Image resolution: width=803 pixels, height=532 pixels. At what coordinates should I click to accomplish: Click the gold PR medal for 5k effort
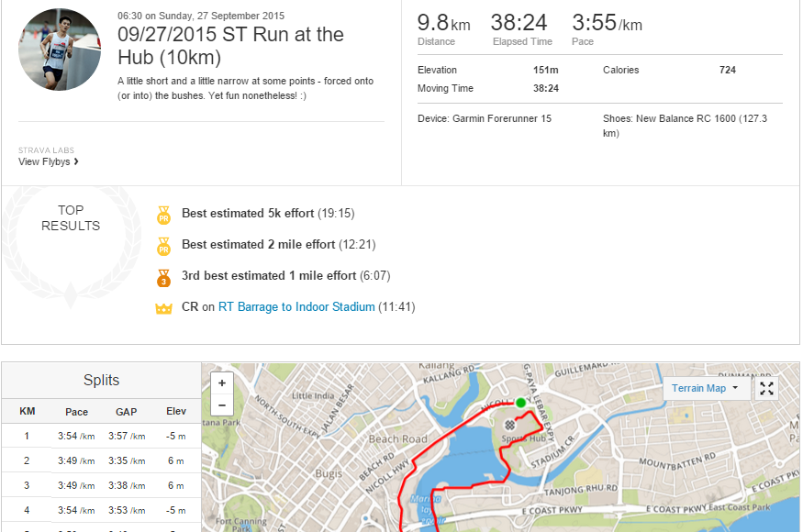point(164,215)
